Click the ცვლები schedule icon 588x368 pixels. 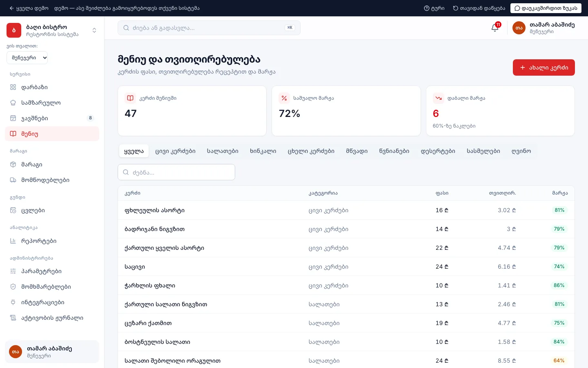click(x=13, y=211)
